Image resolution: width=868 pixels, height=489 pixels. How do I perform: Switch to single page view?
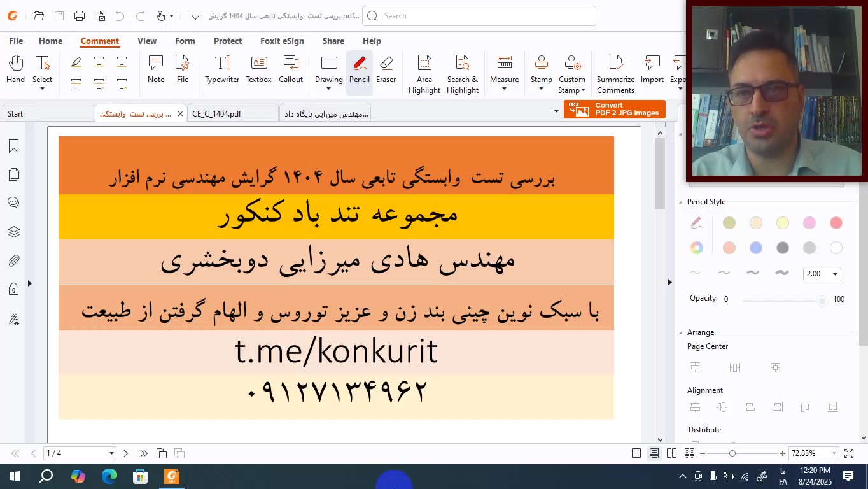pos(636,453)
